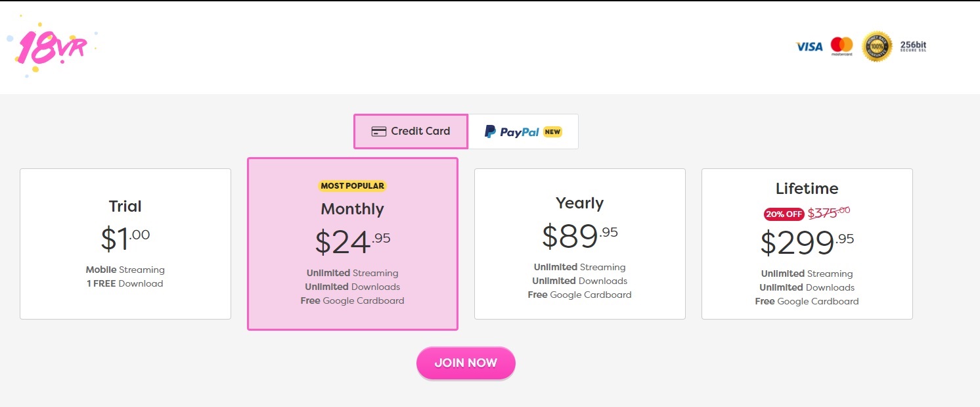Select the Credit Card payment tab

click(x=411, y=132)
